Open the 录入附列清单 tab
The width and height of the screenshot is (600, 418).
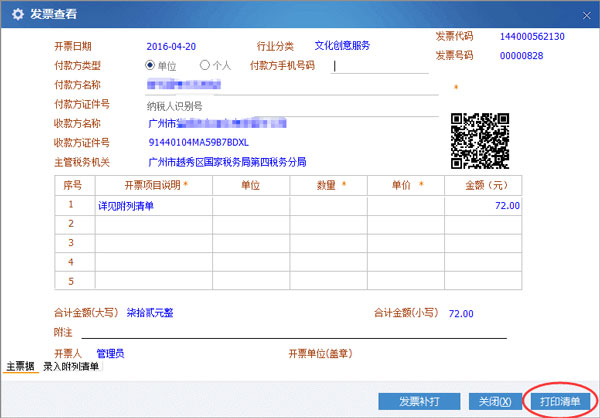click(71, 367)
